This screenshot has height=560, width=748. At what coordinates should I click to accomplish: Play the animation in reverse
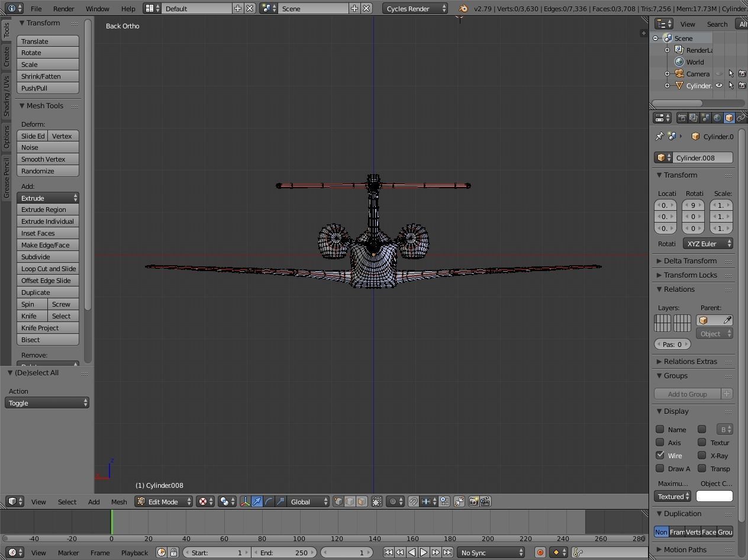(412, 552)
